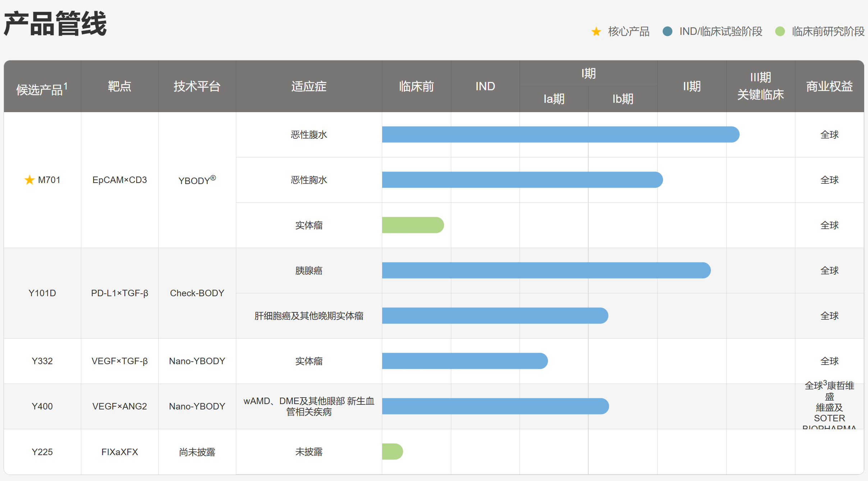
Task: Click the I期 header
Action: click(x=589, y=73)
